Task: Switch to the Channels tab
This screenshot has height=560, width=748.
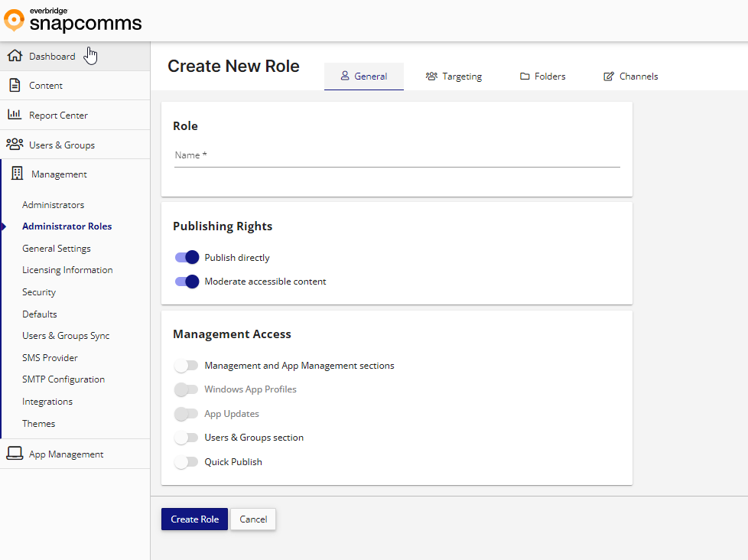Action: pos(631,77)
